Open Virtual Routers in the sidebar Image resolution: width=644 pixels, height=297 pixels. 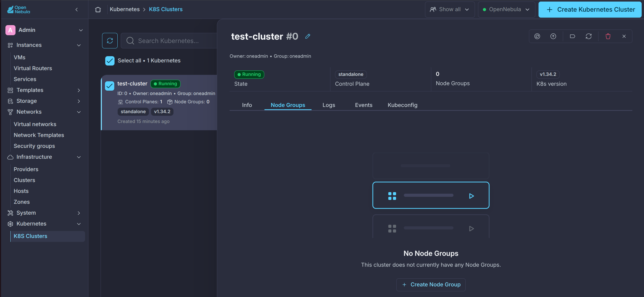click(33, 68)
